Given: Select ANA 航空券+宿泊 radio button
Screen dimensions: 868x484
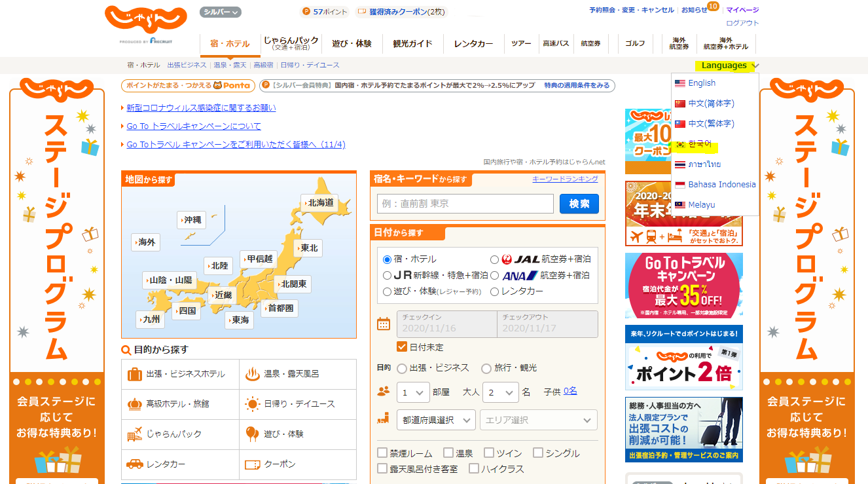Looking at the screenshot, I should [494, 275].
